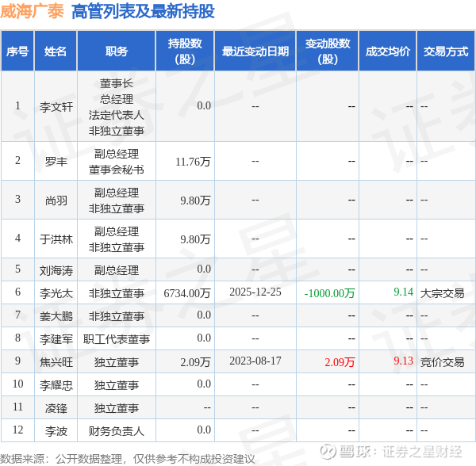Click the red change value 2.09万
The width and height of the screenshot is (476, 466).
(x=340, y=361)
